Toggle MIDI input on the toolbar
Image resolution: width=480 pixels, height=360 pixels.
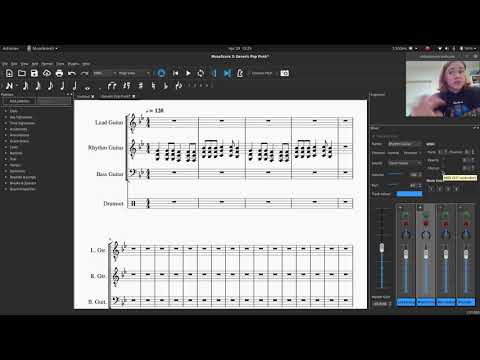click(x=161, y=73)
